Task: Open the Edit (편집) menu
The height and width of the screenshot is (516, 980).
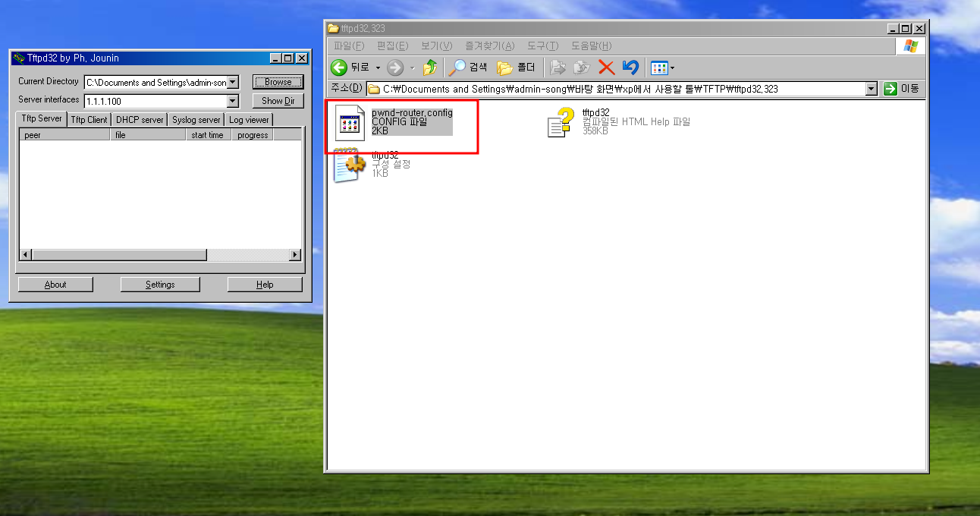Action: pyautogui.click(x=392, y=46)
